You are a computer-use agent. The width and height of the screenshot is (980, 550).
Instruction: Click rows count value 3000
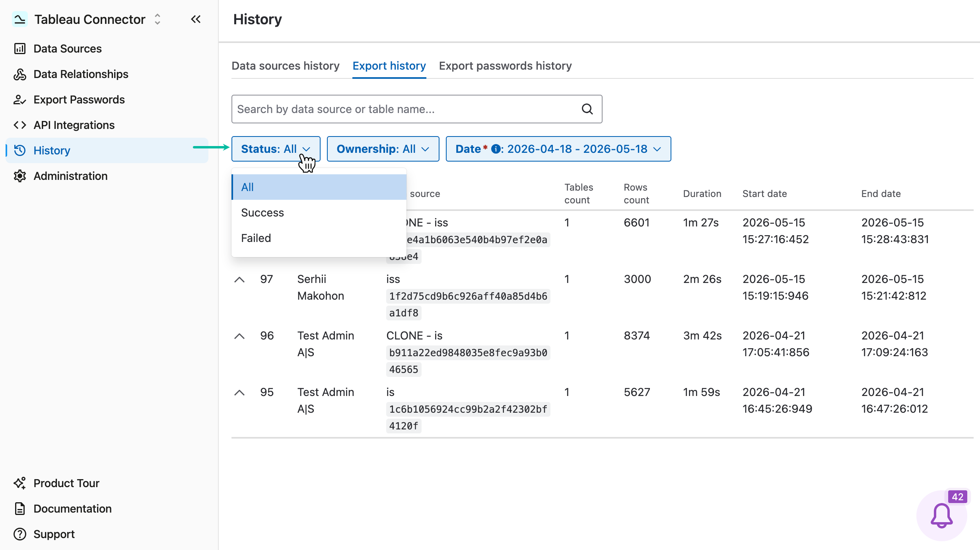point(637,279)
